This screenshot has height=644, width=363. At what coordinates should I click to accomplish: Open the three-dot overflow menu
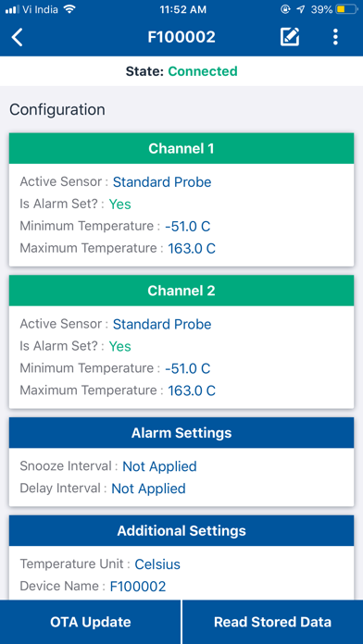pyautogui.click(x=336, y=37)
